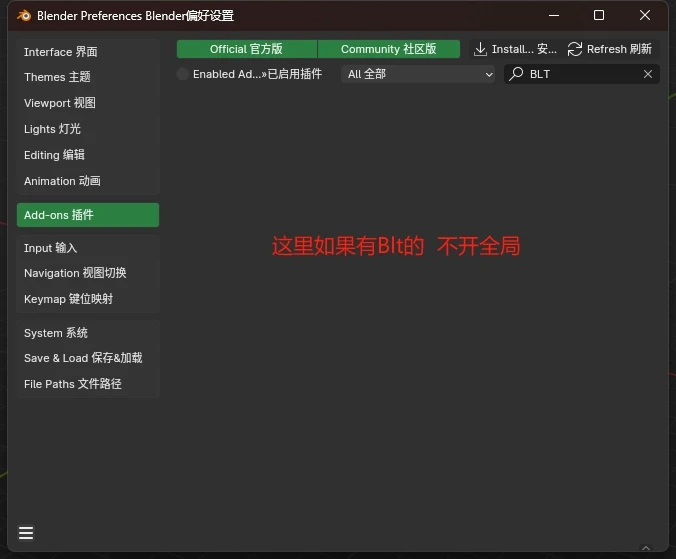Open the All 全部 category dropdown
Image resolution: width=676 pixels, height=559 pixels.
(x=417, y=74)
